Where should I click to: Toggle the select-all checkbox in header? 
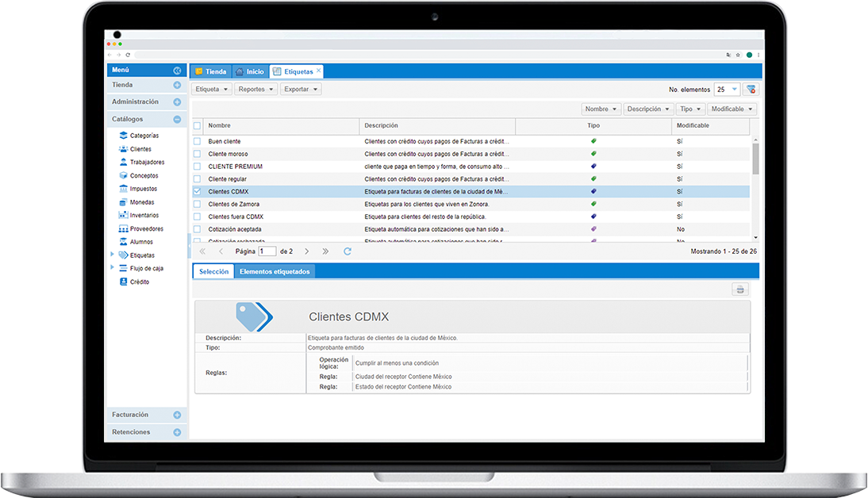[198, 126]
